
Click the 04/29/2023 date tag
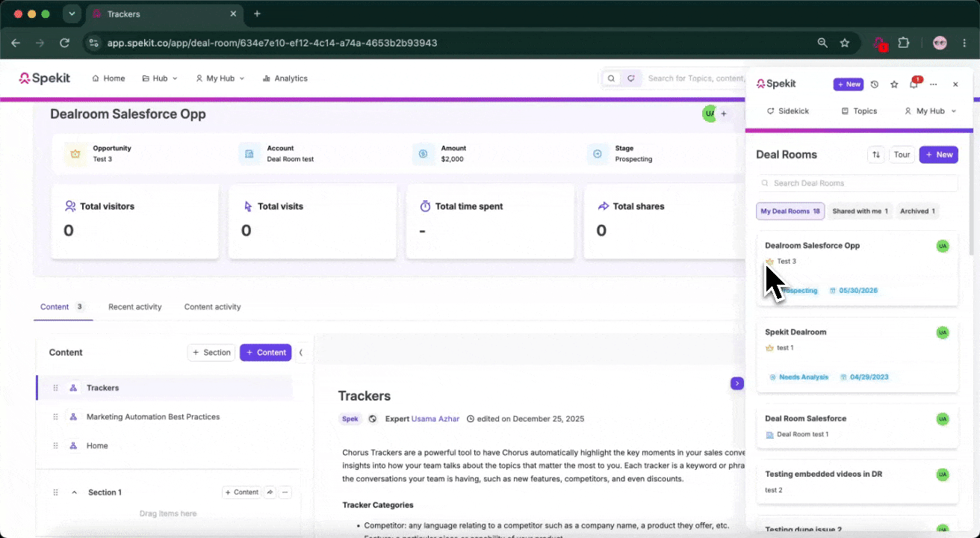coord(864,377)
